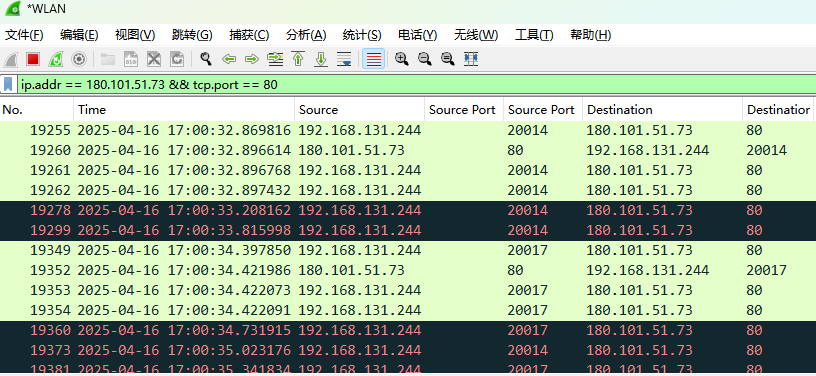Reload the capture file icon
816x376 pixels.
tap(177, 59)
